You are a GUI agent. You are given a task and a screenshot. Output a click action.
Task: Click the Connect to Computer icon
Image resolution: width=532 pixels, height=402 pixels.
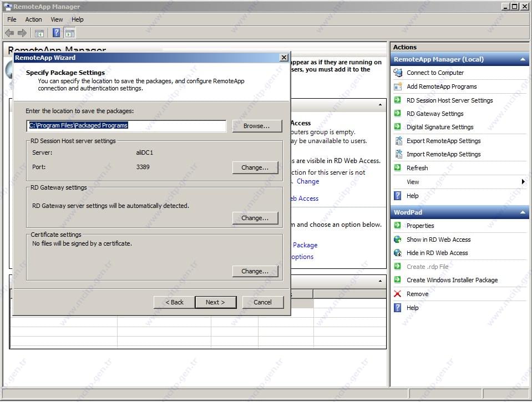coord(398,73)
